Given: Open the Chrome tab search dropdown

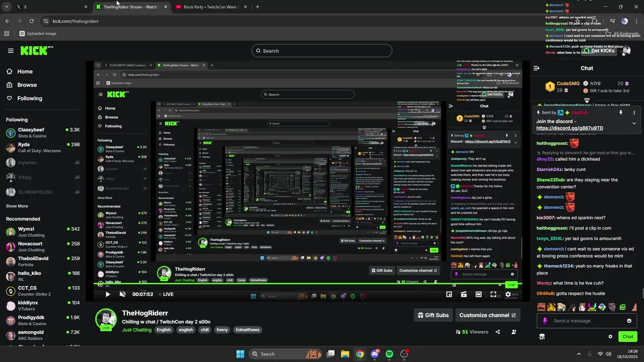Looking at the screenshot, I should point(7,7).
